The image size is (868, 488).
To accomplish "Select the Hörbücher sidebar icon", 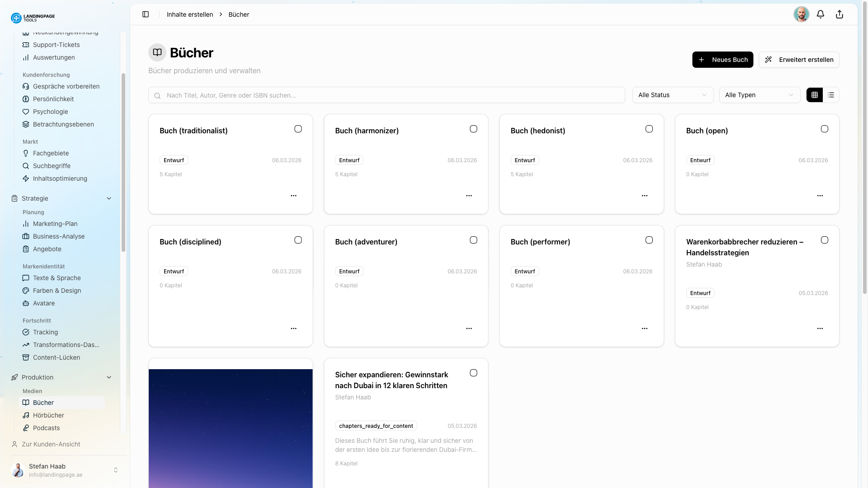I will [26, 415].
